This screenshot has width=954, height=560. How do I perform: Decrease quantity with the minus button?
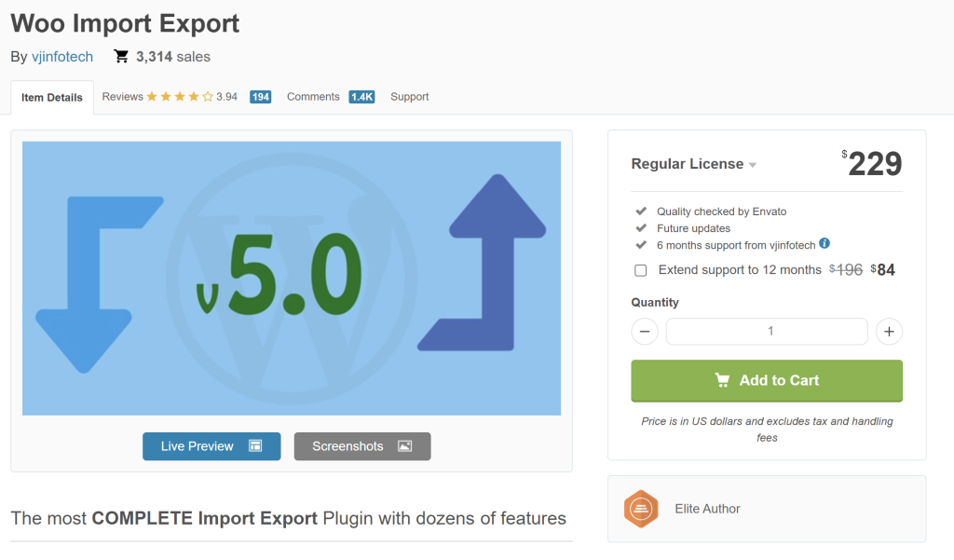tap(645, 332)
